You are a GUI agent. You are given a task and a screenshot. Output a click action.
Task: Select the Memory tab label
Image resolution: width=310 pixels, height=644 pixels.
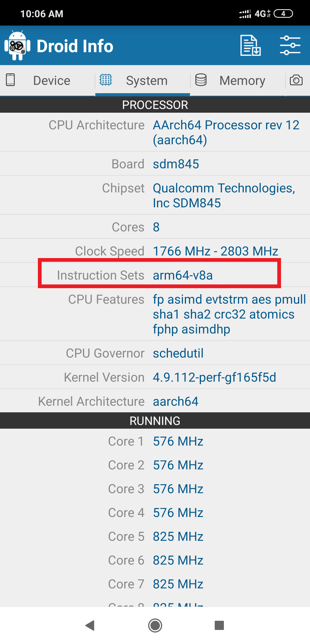(x=242, y=81)
